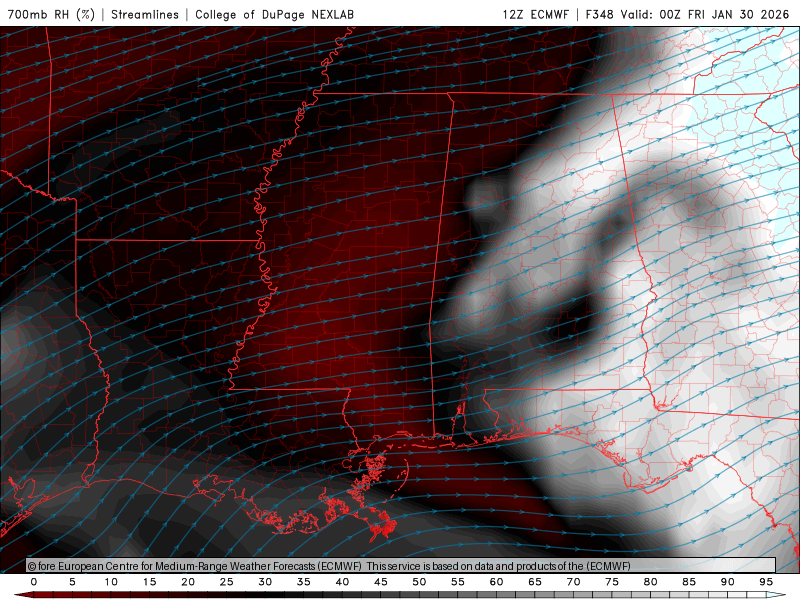Click the "65" value on the legend
800x600 pixels.
[535, 582]
